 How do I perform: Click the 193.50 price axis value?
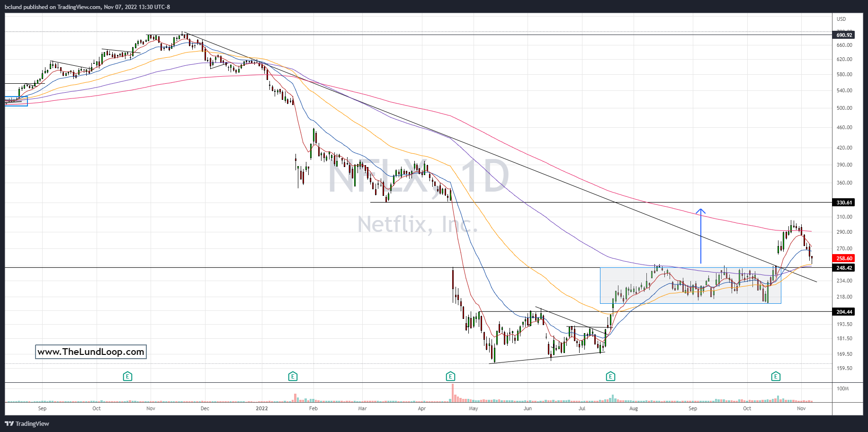[x=844, y=324]
